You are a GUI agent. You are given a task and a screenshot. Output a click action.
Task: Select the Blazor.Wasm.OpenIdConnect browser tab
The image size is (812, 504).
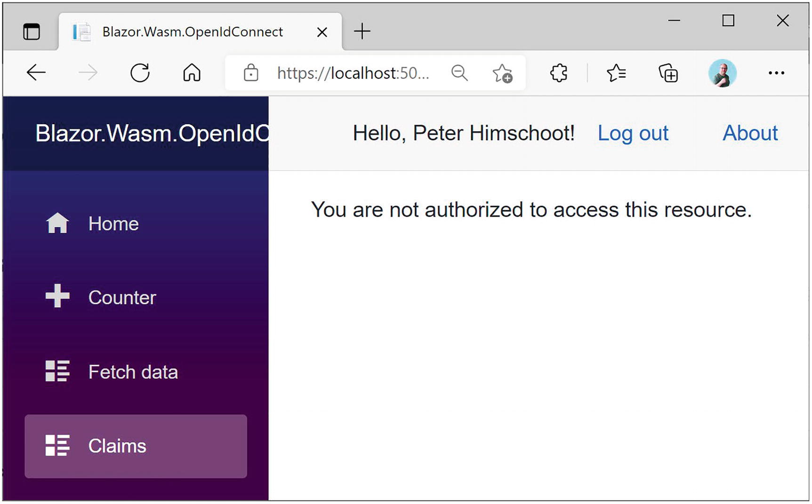click(193, 32)
